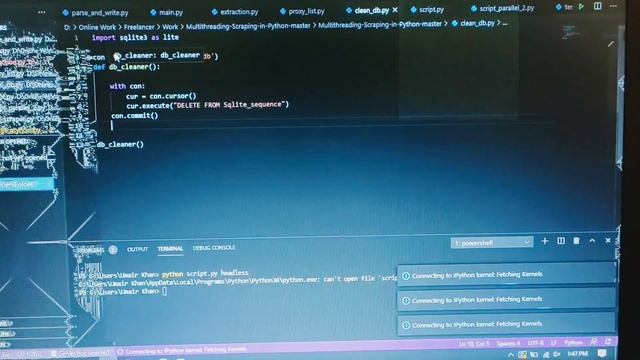The image size is (640, 360).
Task: Open the Output panel tab
Action: 137,249
